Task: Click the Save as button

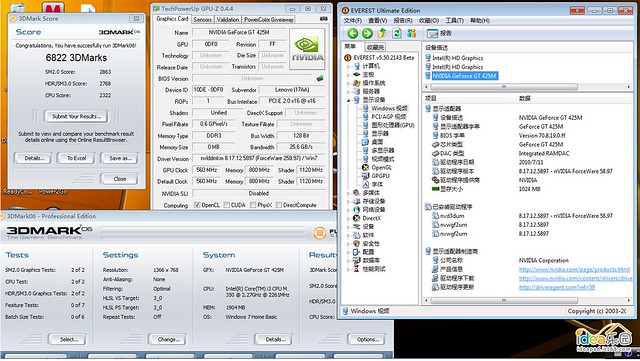Action: [x=120, y=158]
